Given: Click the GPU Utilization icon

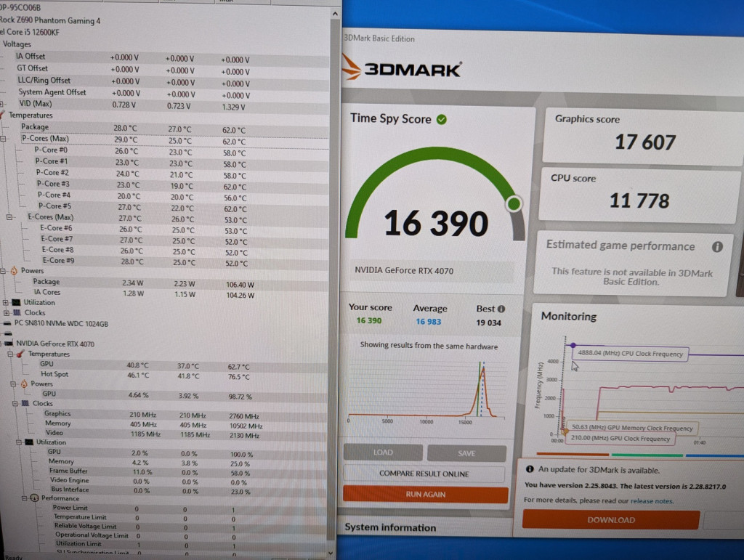Looking at the screenshot, I should pyautogui.click(x=29, y=442).
